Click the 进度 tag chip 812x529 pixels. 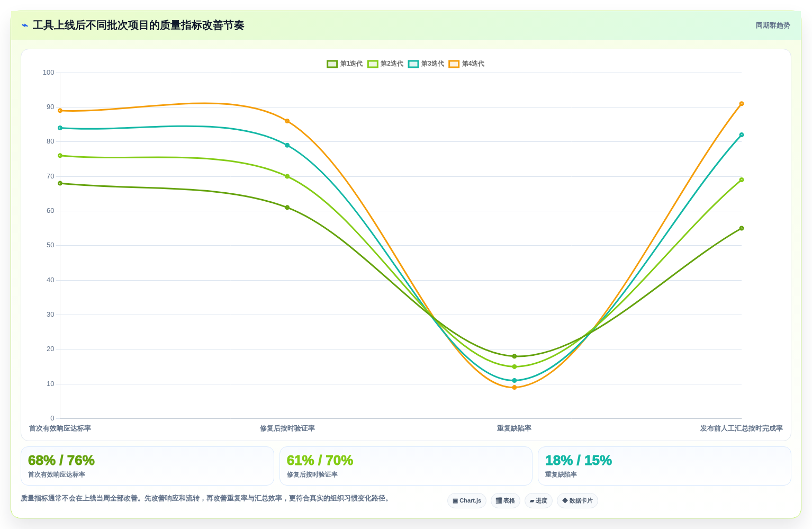click(538, 501)
